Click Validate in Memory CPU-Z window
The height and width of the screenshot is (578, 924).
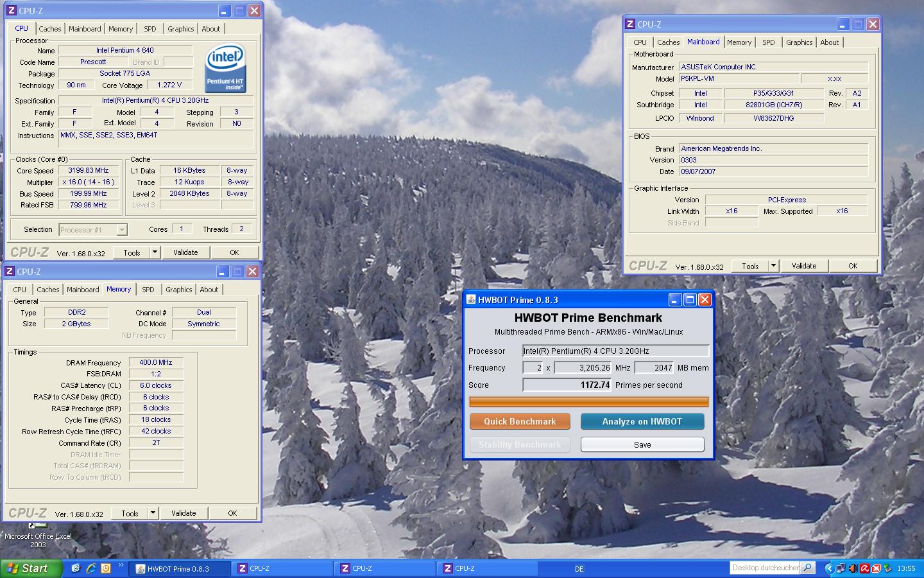(184, 513)
